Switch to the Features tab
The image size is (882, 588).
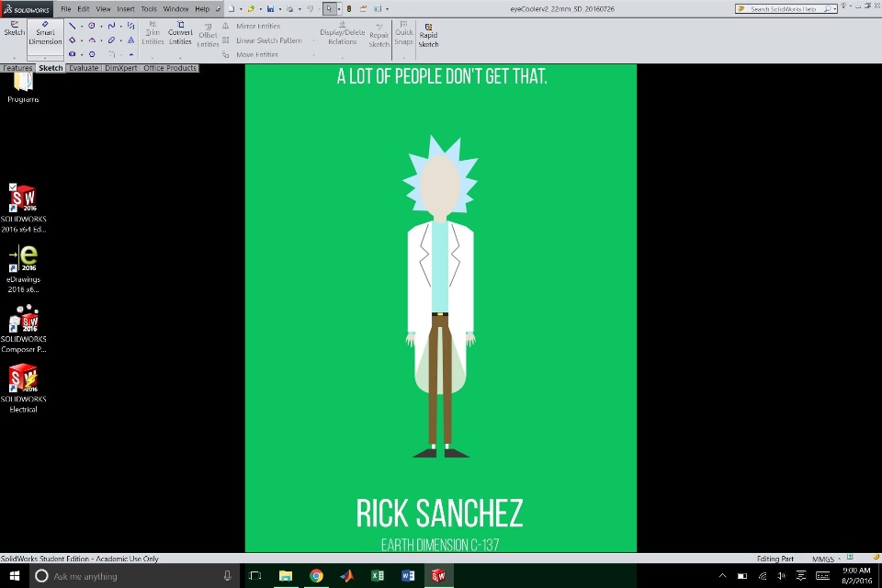pyautogui.click(x=17, y=68)
